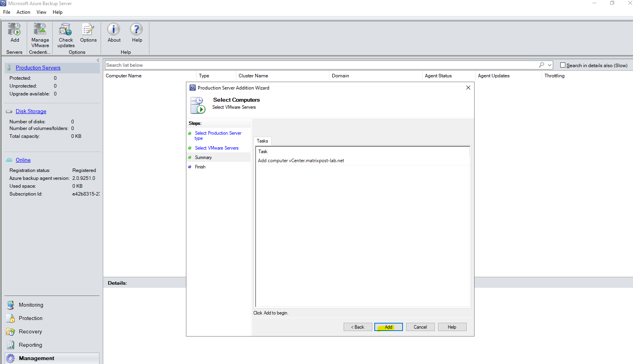633x364 pixels.
Task: Click the Finish step in wizard
Action: (x=200, y=167)
